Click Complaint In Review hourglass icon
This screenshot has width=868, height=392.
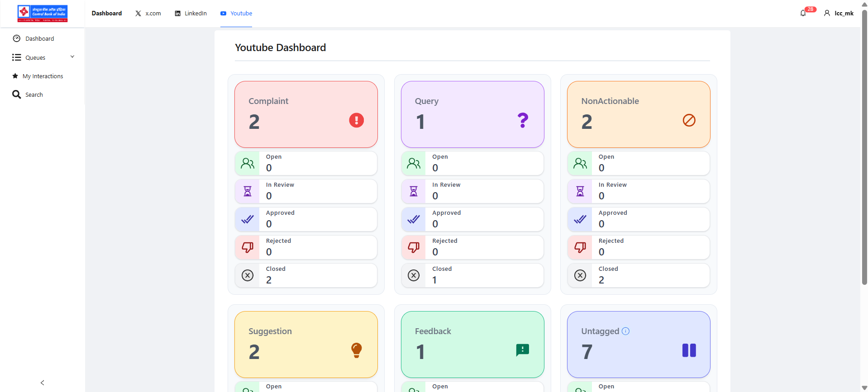[x=248, y=191]
